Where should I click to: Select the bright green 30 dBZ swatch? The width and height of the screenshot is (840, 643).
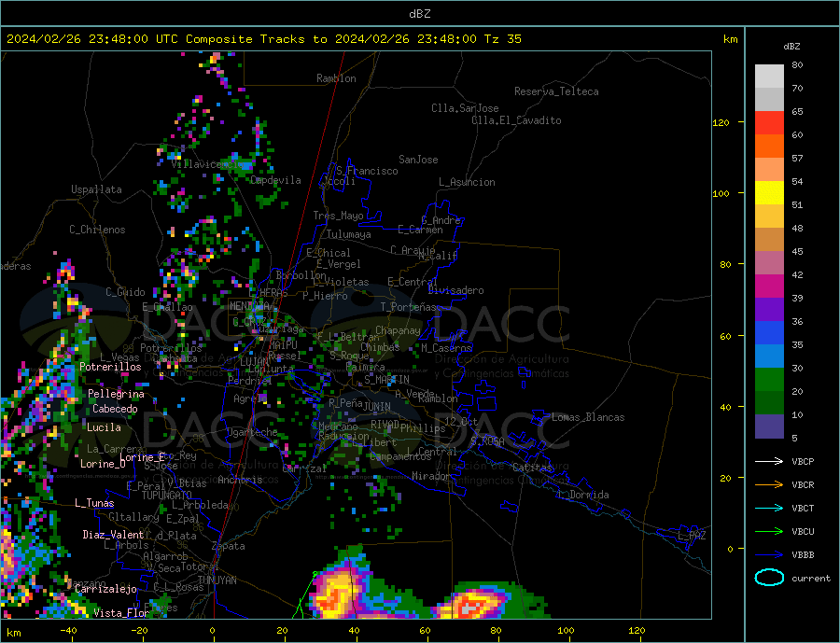click(x=769, y=380)
